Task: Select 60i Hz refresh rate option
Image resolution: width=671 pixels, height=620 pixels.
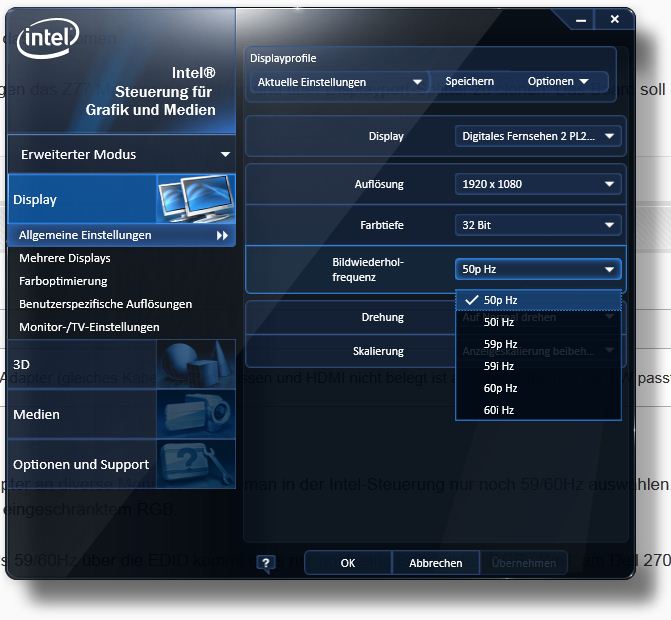Action: (x=538, y=410)
